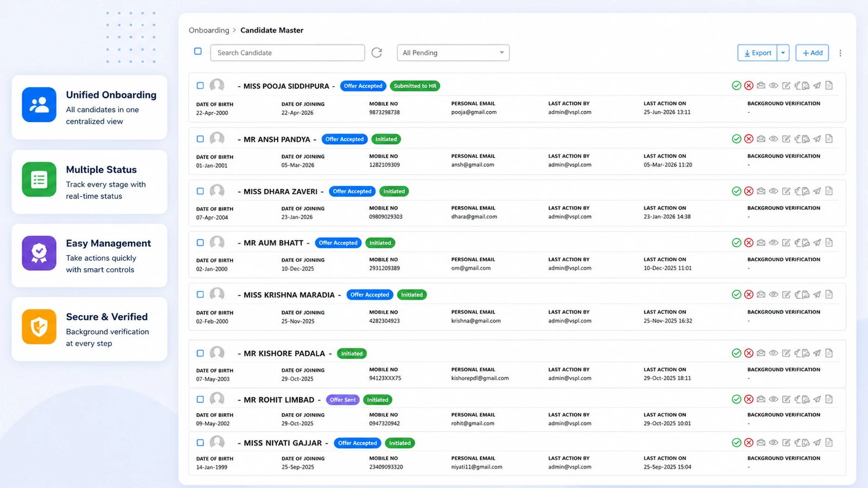Reject candidate Pooja Siddhpura with red cross

coord(749,86)
